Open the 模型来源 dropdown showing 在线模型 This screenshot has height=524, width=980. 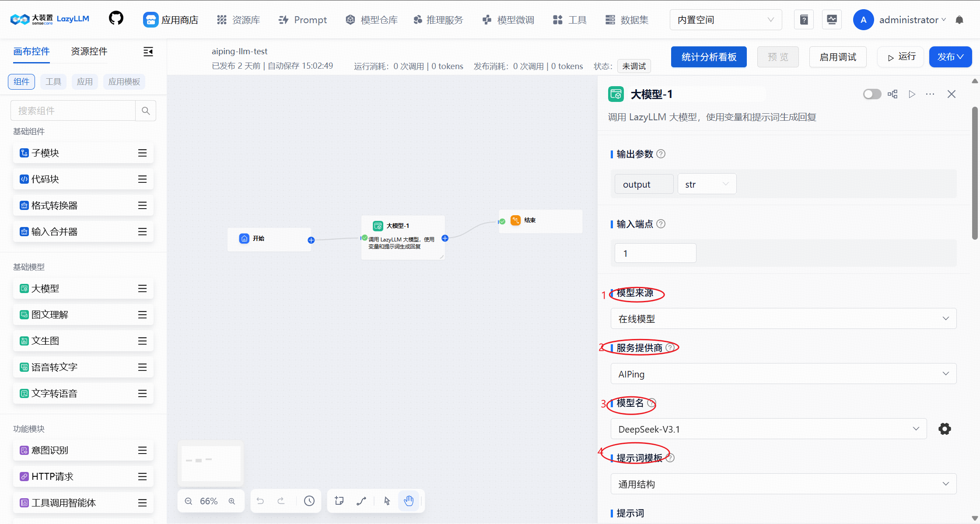(x=783, y=318)
